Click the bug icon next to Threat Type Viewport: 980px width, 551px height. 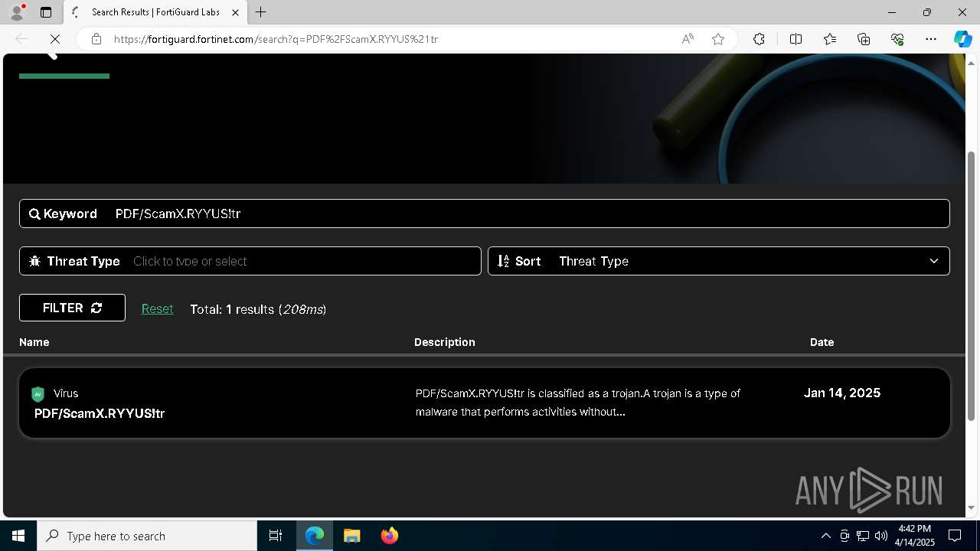click(x=34, y=261)
